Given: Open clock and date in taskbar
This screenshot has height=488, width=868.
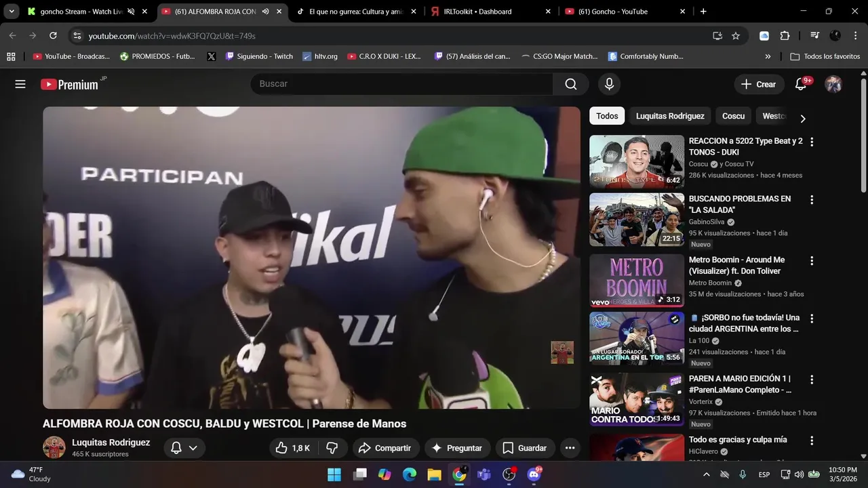Looking at the screenshot, I should click(x=842, y=474).
